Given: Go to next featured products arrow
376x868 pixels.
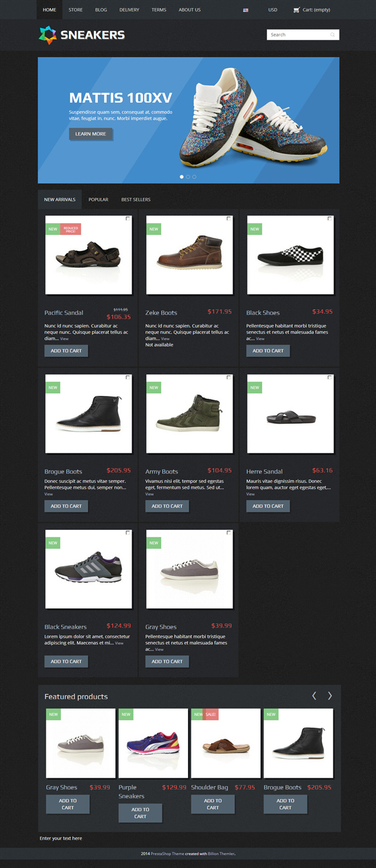Looking at the screenshot, I should click(x=330, y=696).
